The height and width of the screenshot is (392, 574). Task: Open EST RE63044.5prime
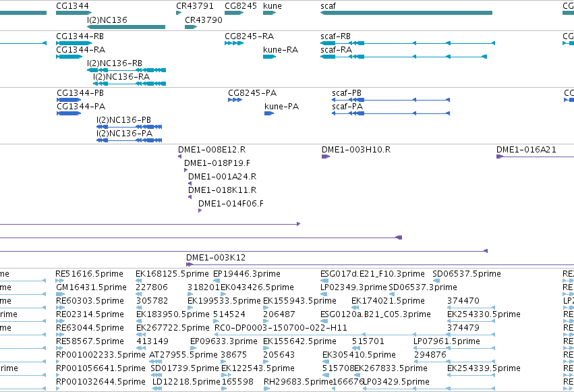coord(90,328)
